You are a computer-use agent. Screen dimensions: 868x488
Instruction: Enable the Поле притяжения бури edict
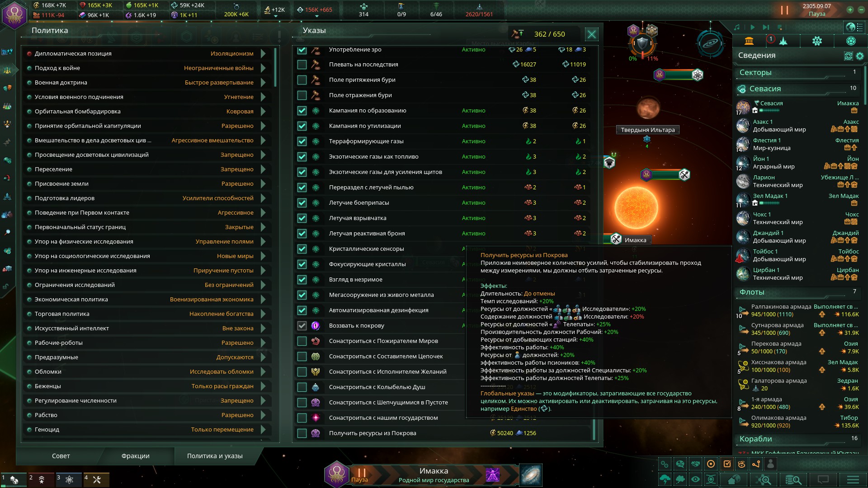[302, 80]
